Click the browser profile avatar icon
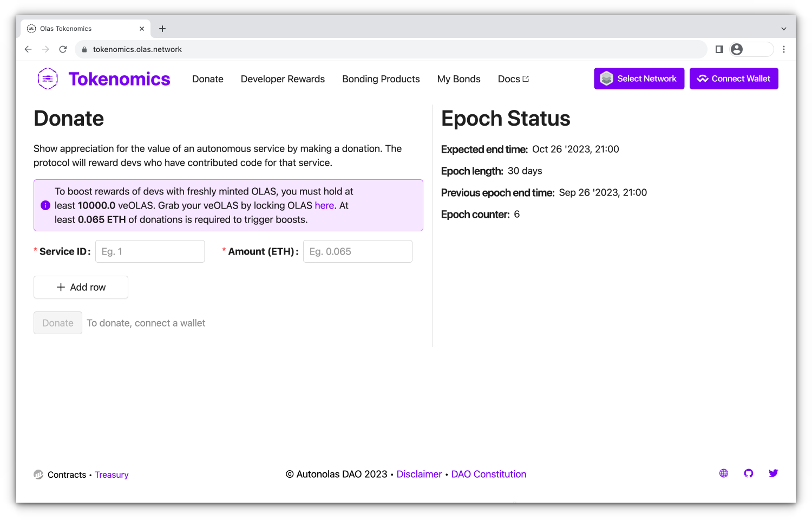The image size is (812, 520). point(737,49)
